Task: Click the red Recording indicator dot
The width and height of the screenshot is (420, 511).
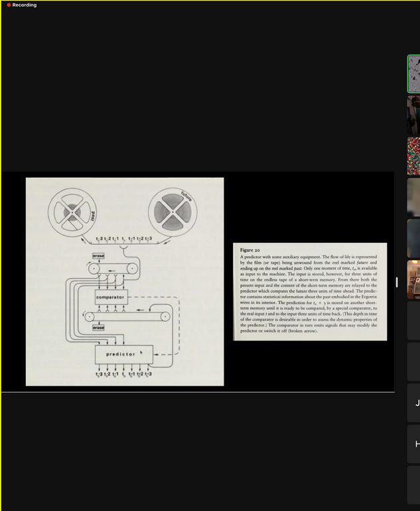Action: pyautogui.click(x=9, y=5)
